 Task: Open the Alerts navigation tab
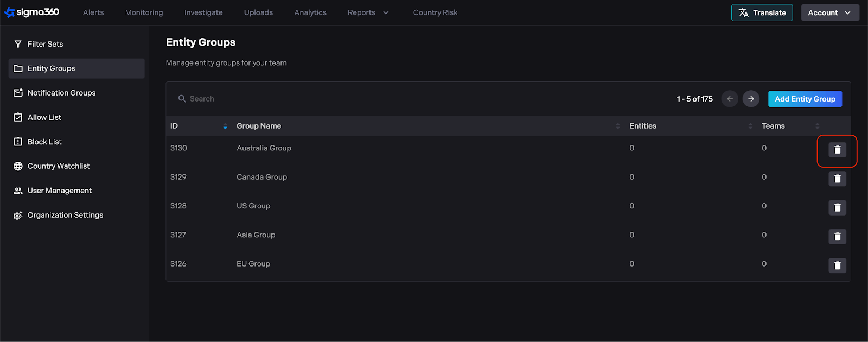(93, 12)
